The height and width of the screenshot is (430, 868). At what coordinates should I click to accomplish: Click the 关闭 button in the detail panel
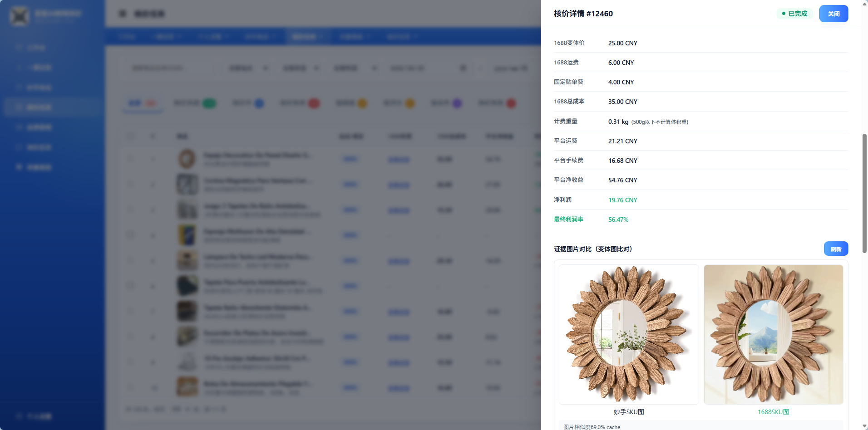point(833,14)
